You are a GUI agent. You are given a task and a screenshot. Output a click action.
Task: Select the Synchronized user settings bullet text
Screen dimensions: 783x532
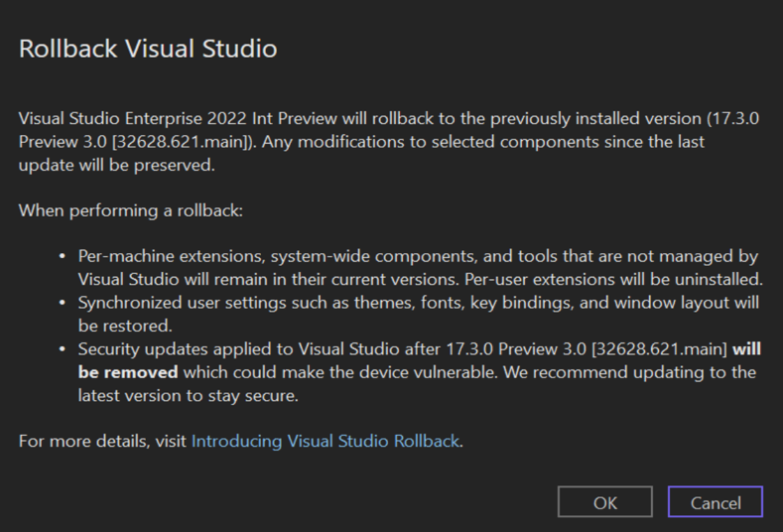(419, 314)
